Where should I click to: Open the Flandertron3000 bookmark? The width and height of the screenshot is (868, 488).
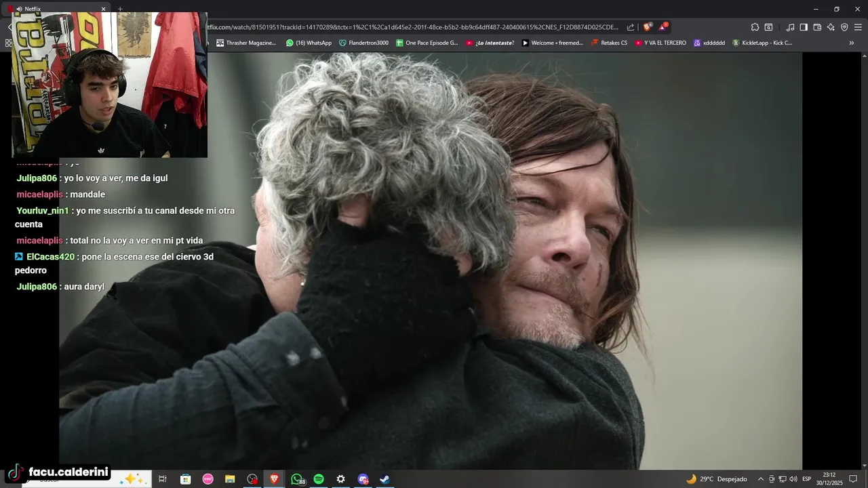[x=363, y=43]
